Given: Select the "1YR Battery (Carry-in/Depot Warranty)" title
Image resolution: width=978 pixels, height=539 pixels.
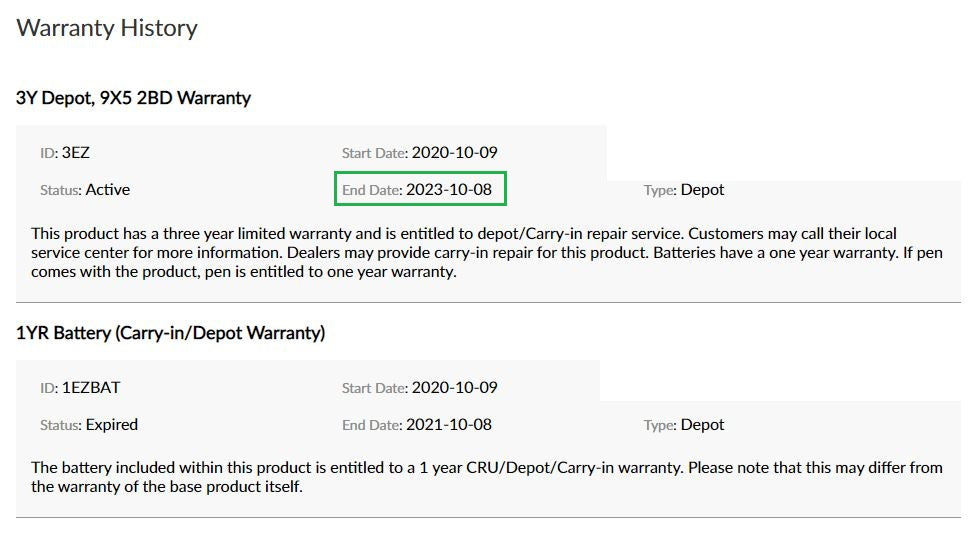Looking at the screenshot, I should coord(170,333).
